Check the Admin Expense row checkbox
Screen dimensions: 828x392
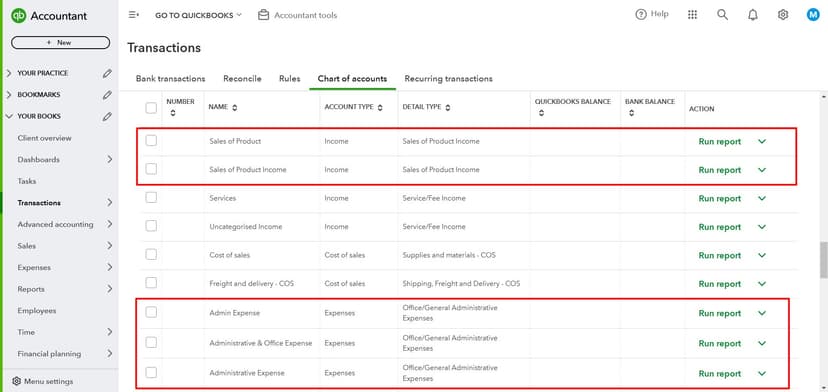click(x=151, y=312)
